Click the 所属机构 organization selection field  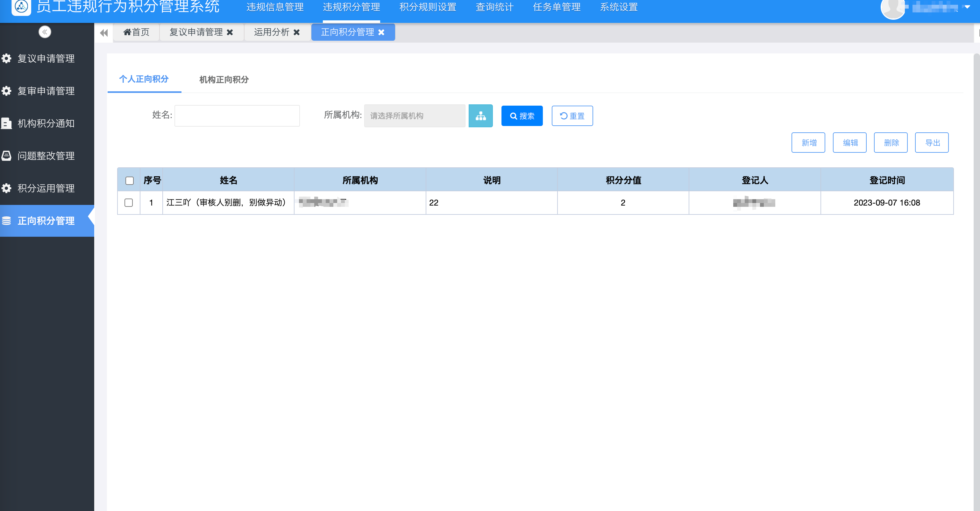(x=415, y=116)
